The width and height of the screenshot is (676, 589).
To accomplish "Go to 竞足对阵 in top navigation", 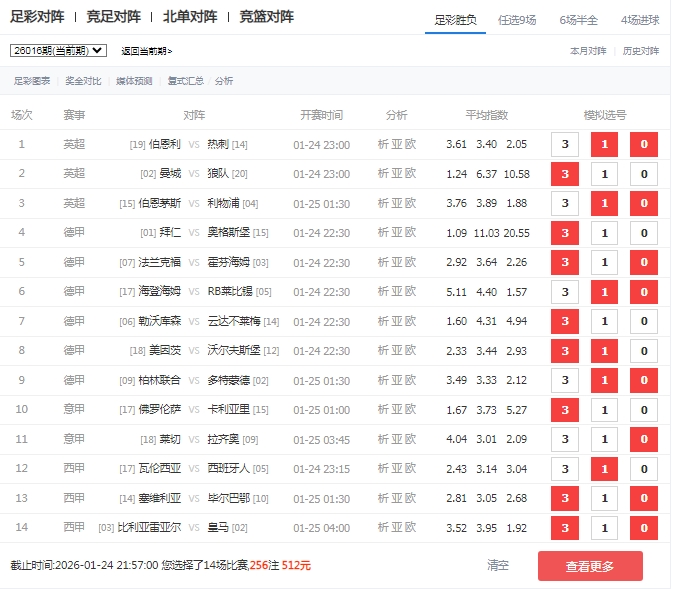I will [113, 17].
